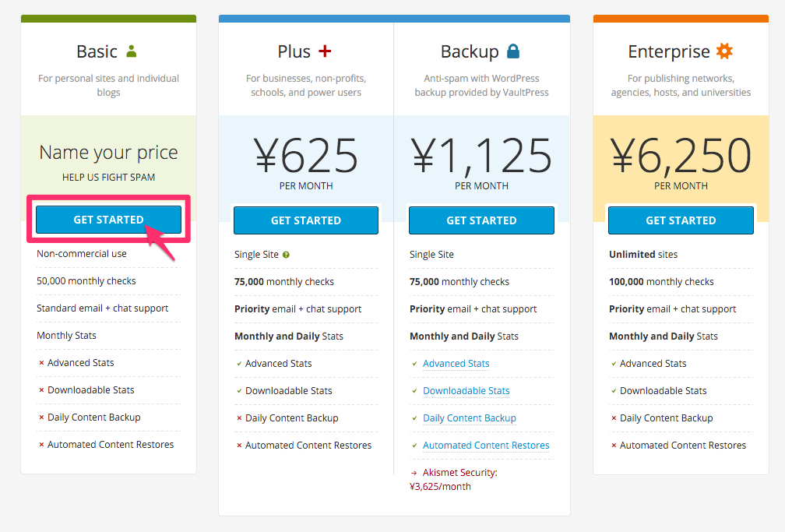Get started with the Basic plan
The image size is (785, 532).
pyautogui.click(x=109, y=220)
